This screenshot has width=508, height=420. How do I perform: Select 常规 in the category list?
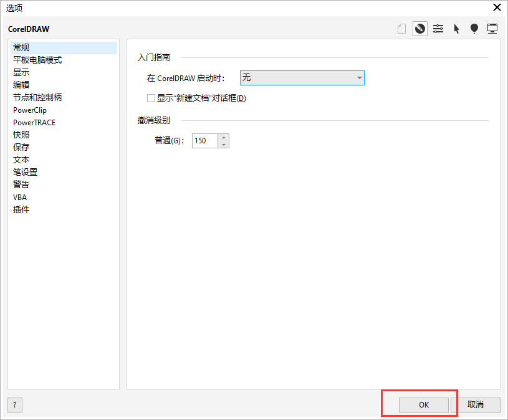(64, 47)
